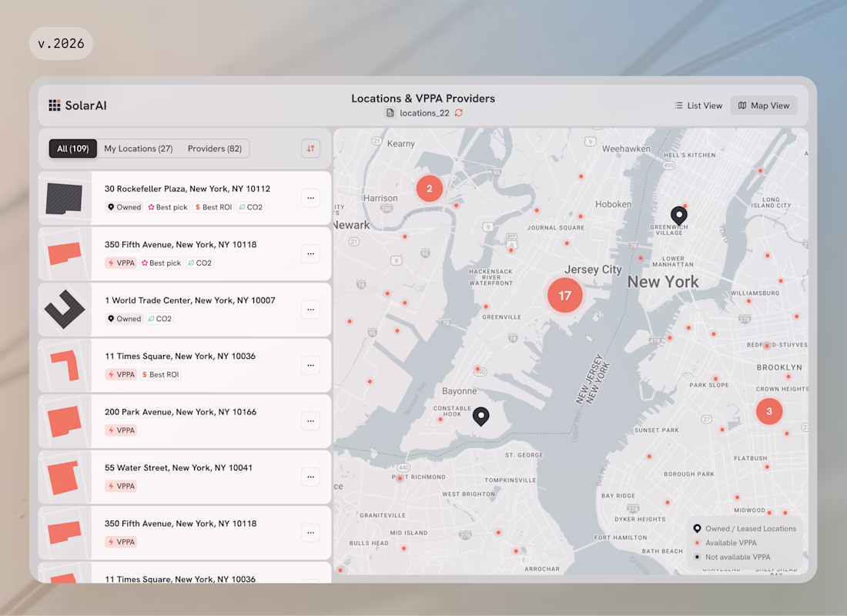Click the Best ROI tag on 30 Rockefeller Plaza

213,207
